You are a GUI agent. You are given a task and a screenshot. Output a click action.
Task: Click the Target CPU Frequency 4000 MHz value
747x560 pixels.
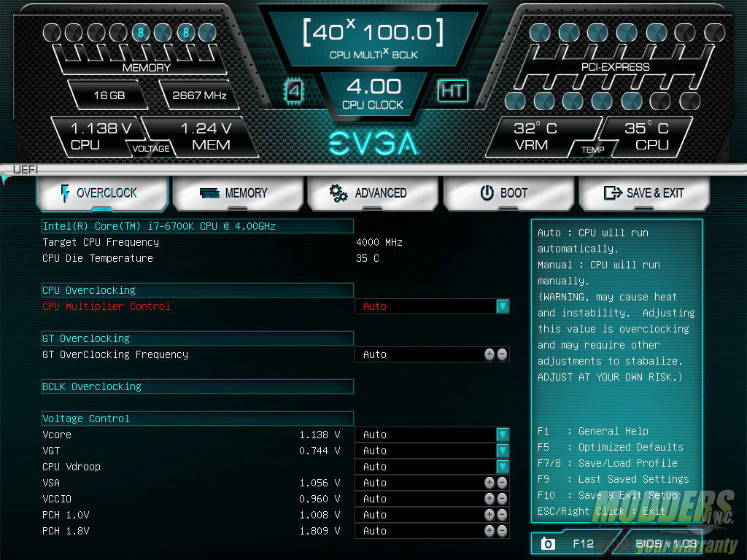point(379,242)
